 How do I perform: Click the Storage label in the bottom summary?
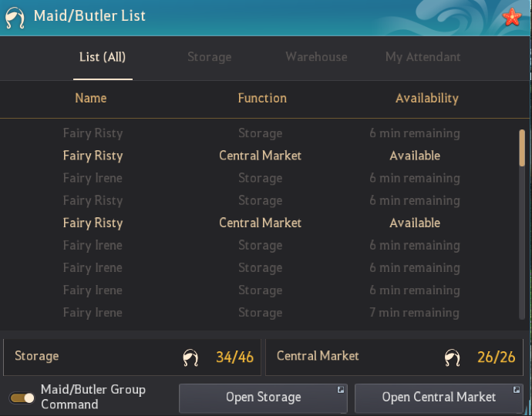coord(37,356)
